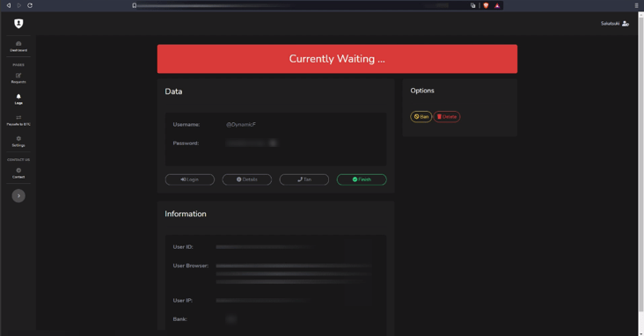Open Settings from the sidebar
The width and height of the screenshot is (644, 336).
coord(18,142)
